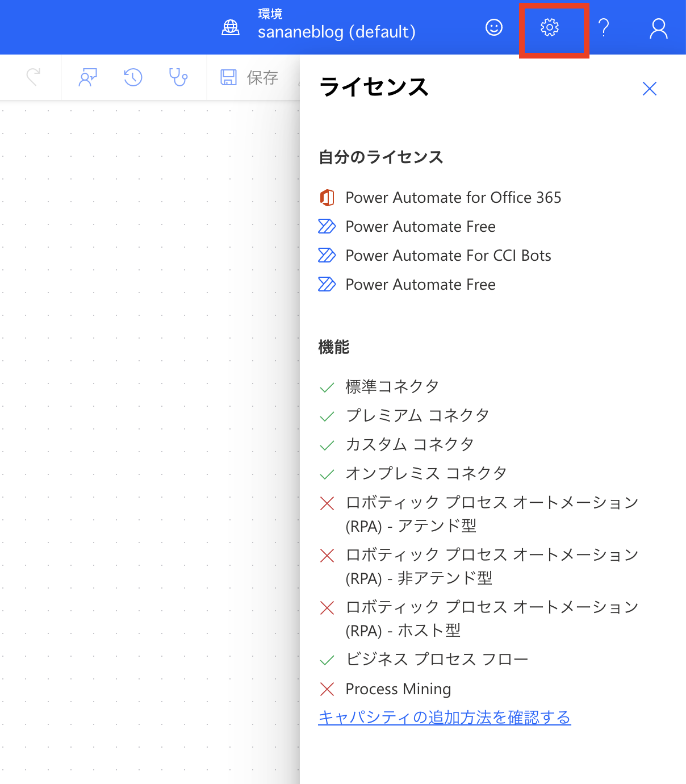This screenshot has height=784, width=686.
Task: Open the comments icon in the toolbar
Action: click(87, 77)
